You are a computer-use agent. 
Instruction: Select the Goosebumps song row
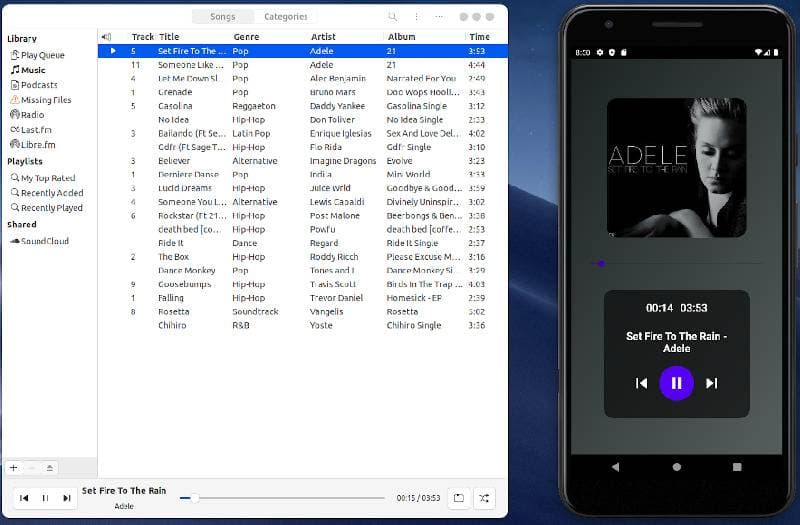303,284
